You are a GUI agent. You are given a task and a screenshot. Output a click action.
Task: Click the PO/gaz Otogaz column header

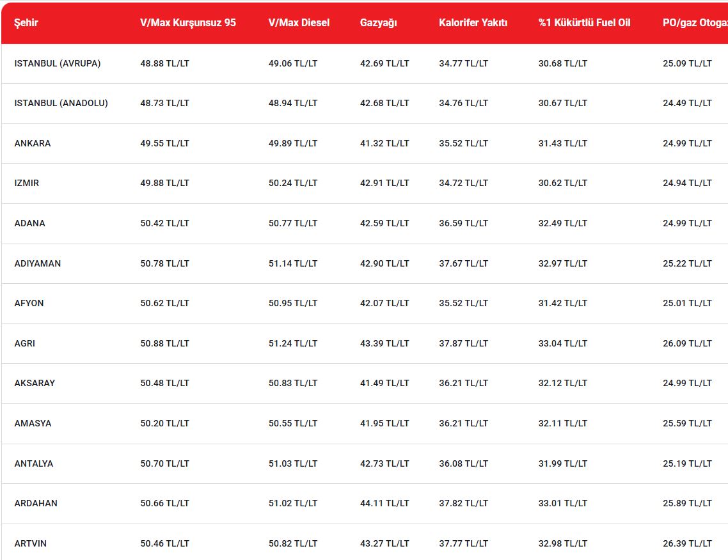695,23
